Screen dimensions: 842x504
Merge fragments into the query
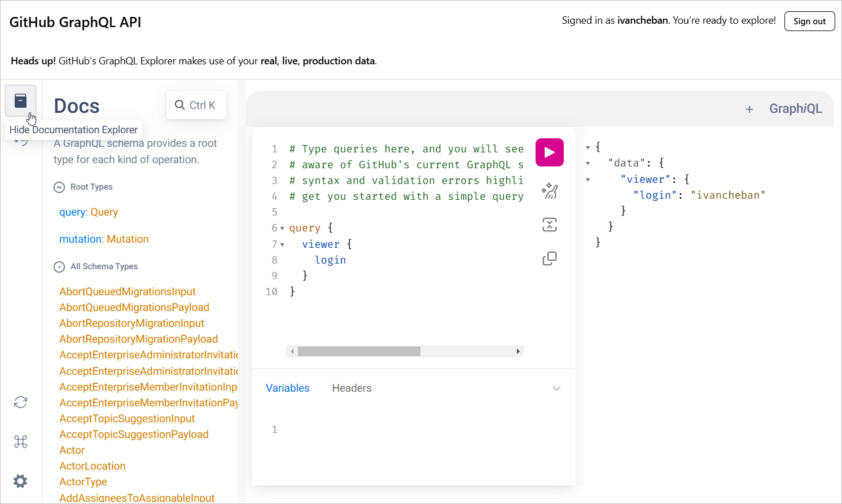[549, 224]
